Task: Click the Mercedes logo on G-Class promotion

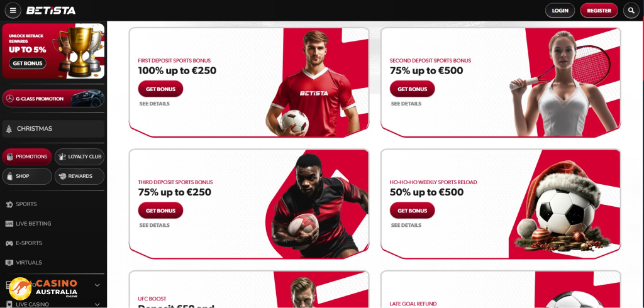Action: coord(10,99)
